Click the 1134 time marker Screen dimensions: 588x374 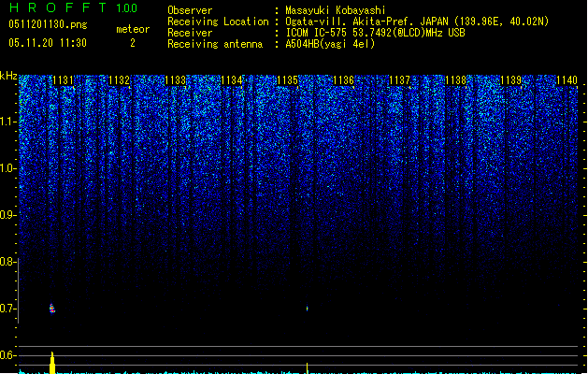coord(232,80)
